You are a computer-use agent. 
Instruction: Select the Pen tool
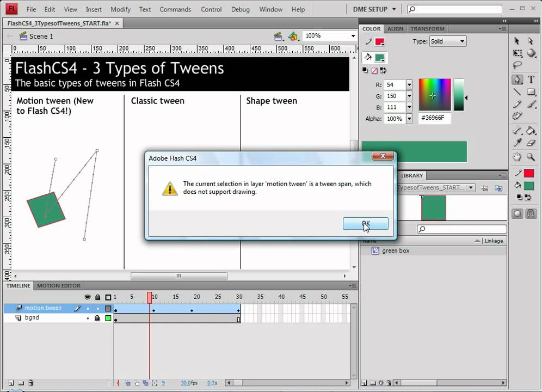click(517, 79)
